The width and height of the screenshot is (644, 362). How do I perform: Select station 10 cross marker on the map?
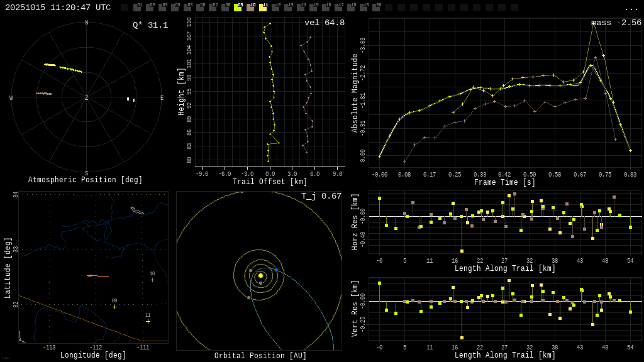point(152,280)
